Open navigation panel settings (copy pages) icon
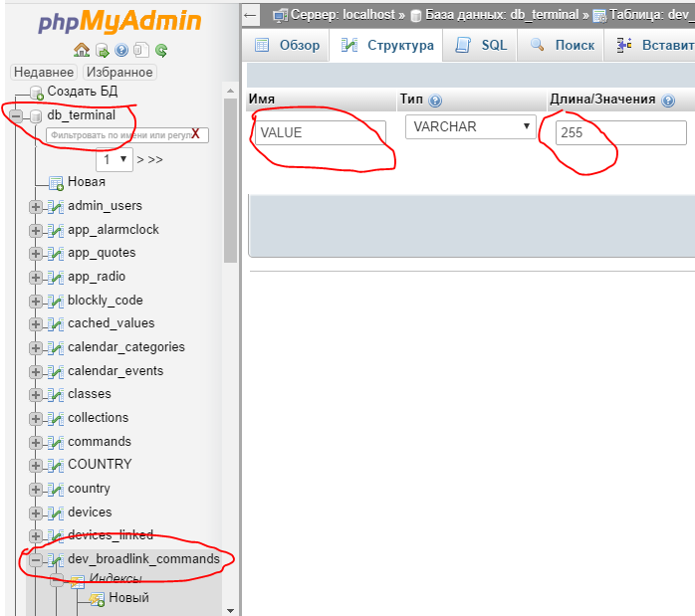695x616 pixels. 141,50
